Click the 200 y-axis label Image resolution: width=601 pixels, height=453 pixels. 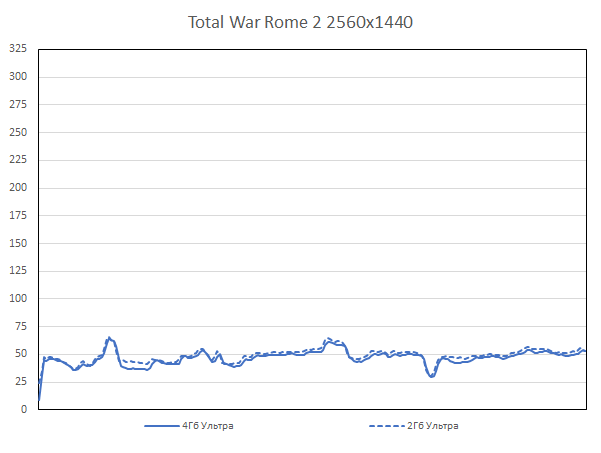[17, 187]
